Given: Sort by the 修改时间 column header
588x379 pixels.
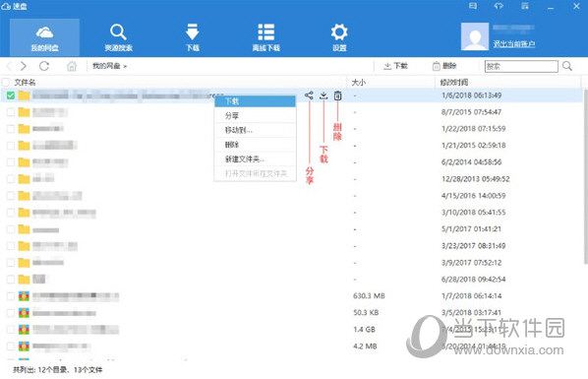Looking at the screenshot, I should (x=454, y=83).
